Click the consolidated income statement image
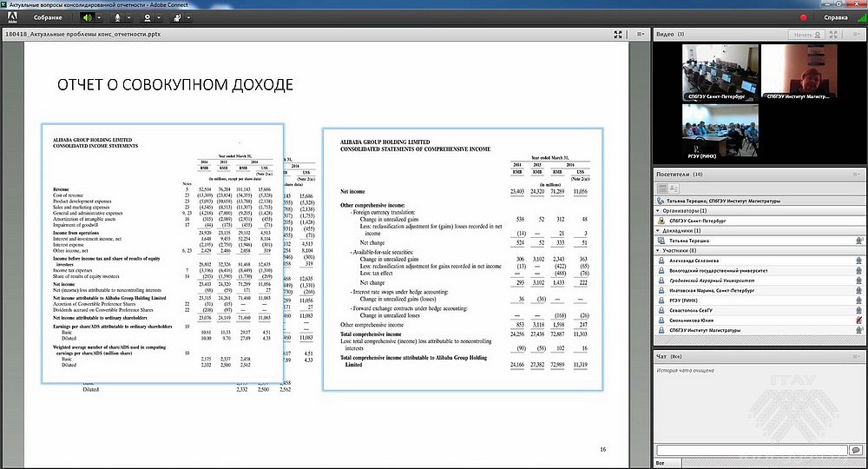Image resolution: width=868 pixels, height=469 pixels. click(x=163, y=254)
